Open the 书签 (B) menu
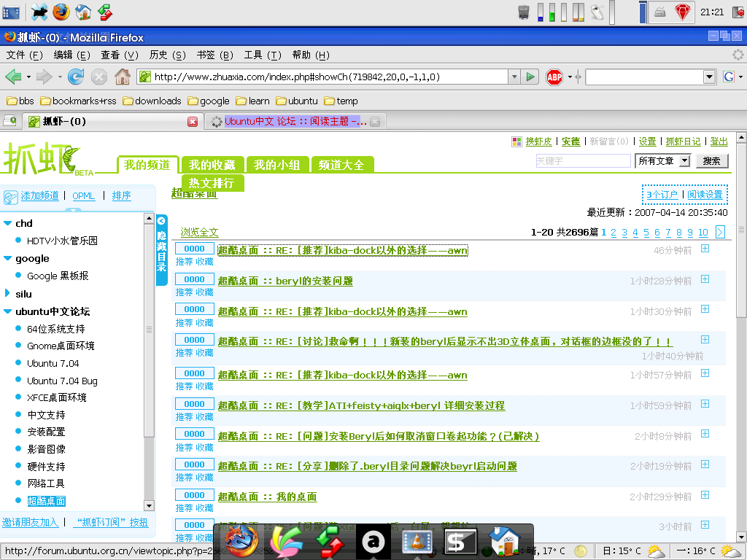This screenshot has height=560, width=747. [215, 55]
